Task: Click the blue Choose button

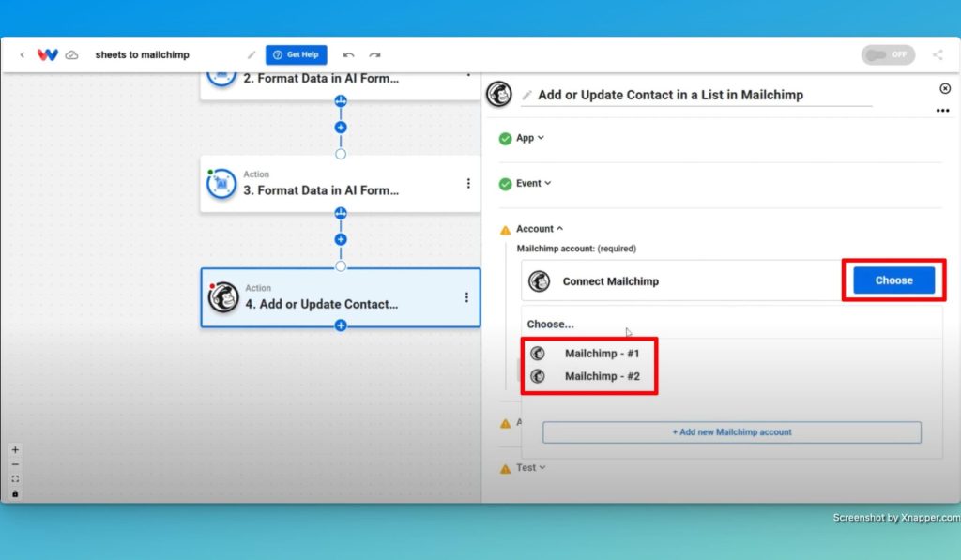Action: pyautogui.click(x=893, y=280)
